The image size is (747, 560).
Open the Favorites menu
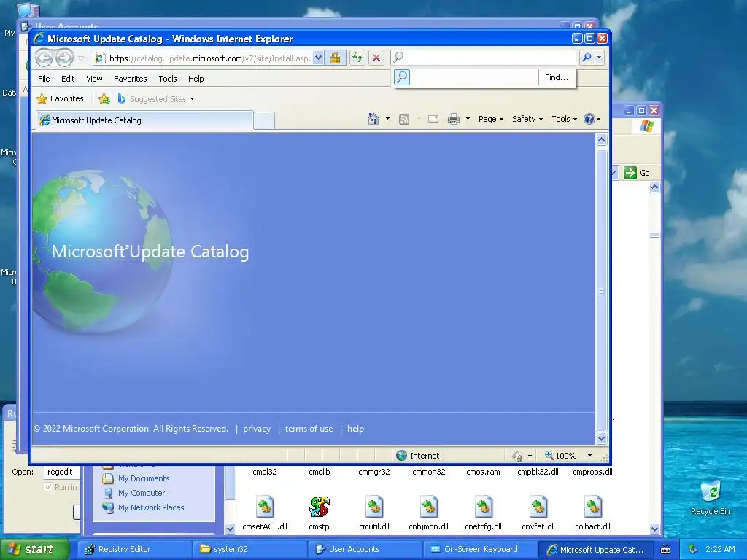(130, 79)
